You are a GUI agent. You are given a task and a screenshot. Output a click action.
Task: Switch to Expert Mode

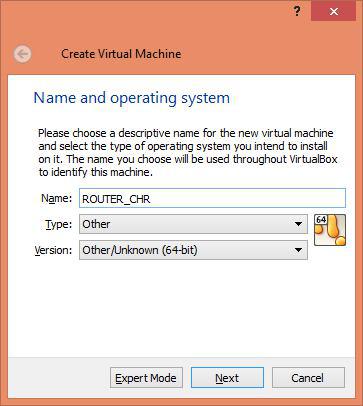pos(146,378)
